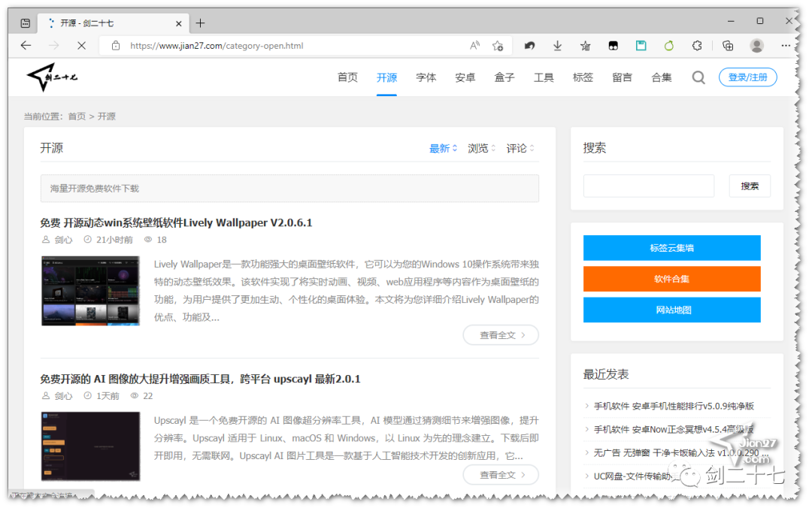Open 留言 navigation menu item
The image size is (812, 511).
[x=622, y=77]
